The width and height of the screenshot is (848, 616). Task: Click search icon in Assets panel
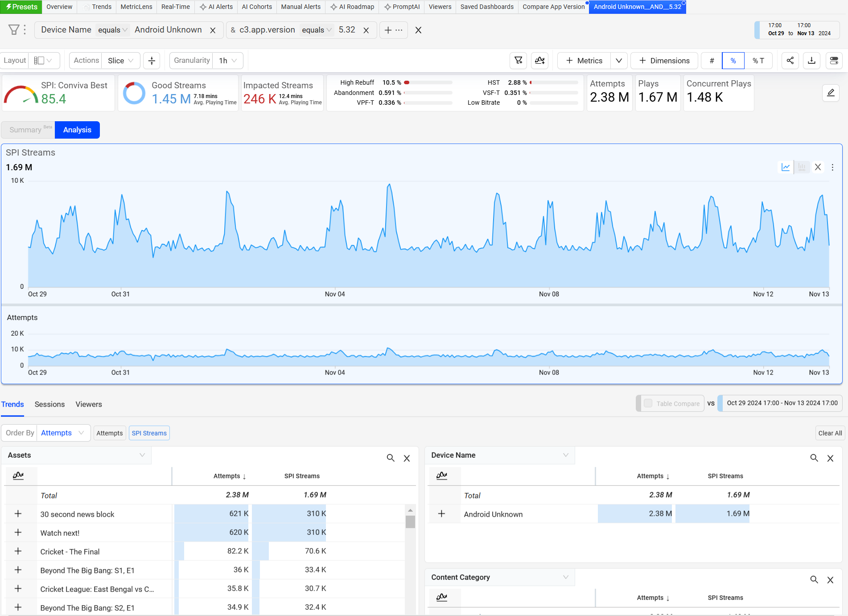click(391, 458)
